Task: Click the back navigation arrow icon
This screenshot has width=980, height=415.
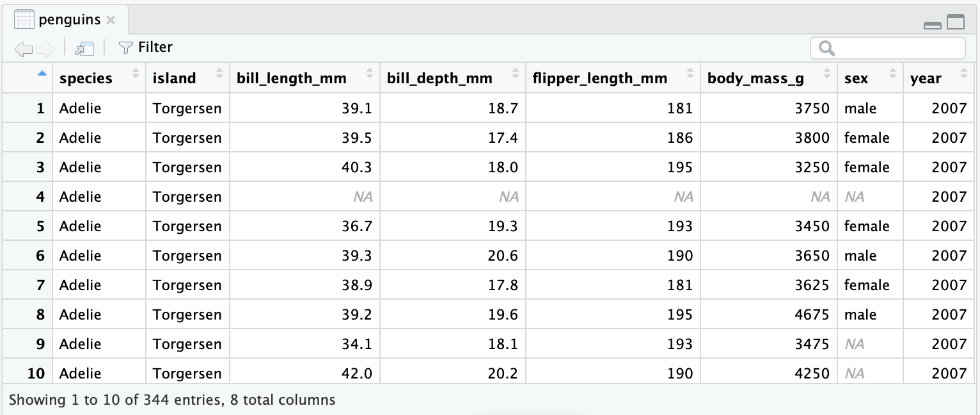Action: point(24,48)
